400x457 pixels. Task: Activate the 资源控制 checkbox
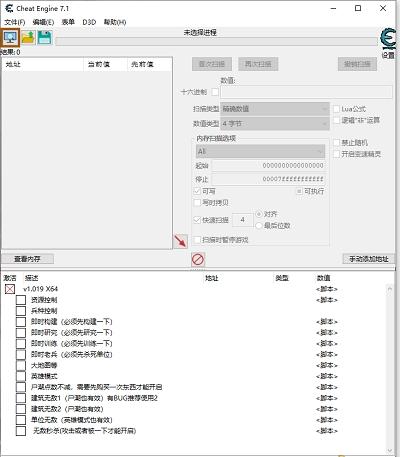21,300
